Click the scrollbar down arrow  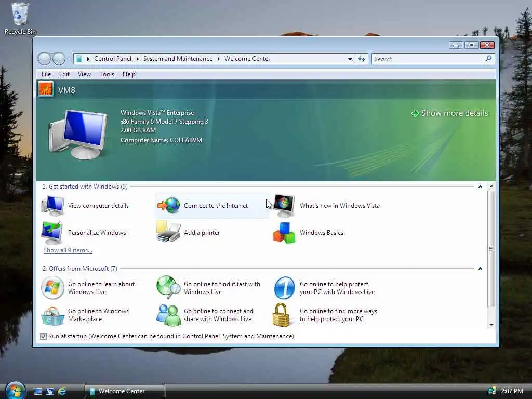click(x=491, y=325)
